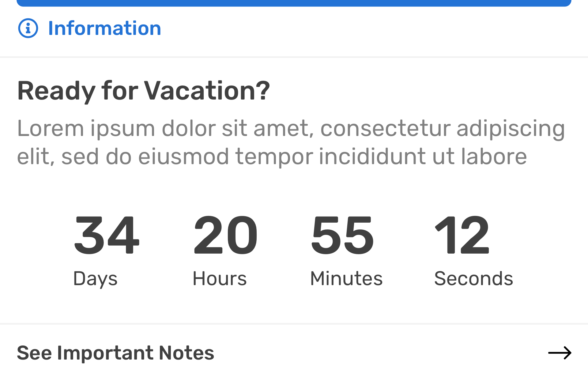
Task: Select the blue Information header title
Action: 104,28
